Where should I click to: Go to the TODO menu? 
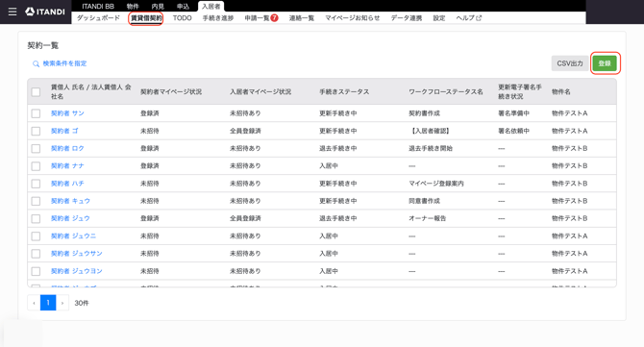182,18
